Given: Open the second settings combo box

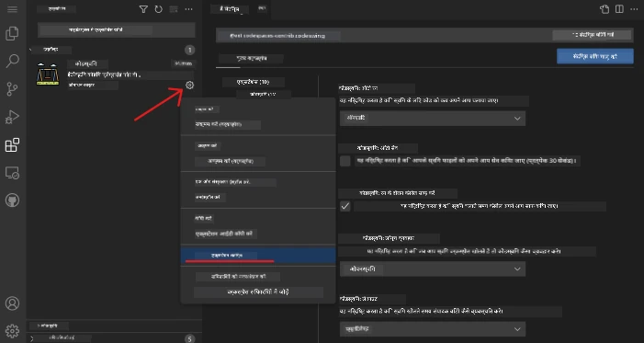Looking at the screenshot, I should pyautogui.click(x=433, y=269).
